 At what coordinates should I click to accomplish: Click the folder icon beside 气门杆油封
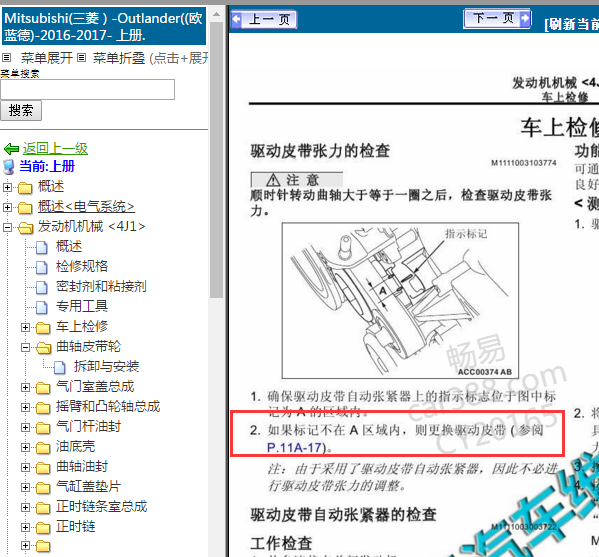pyautogui.click(x=43, y=427)
